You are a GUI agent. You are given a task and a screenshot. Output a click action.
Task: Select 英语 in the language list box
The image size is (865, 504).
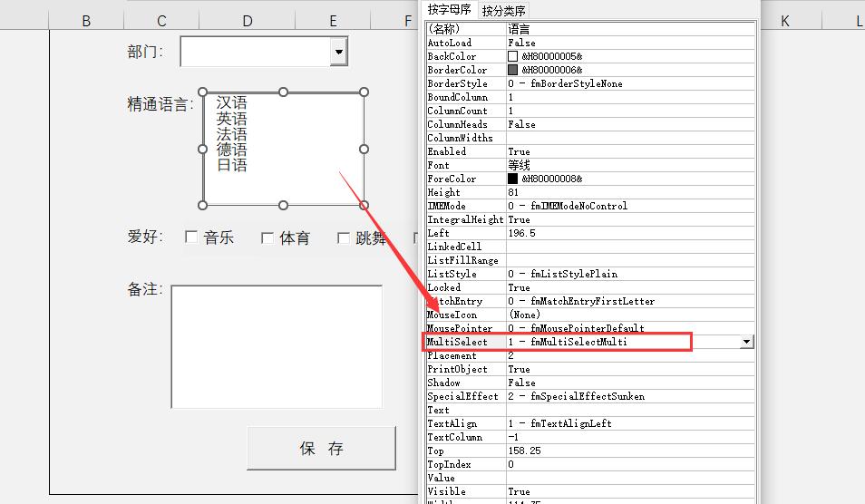pos(232,119)
